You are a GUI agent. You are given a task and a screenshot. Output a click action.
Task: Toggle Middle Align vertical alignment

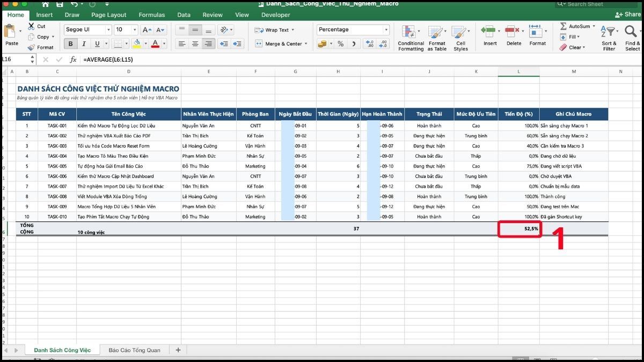[x=195, y=29]
